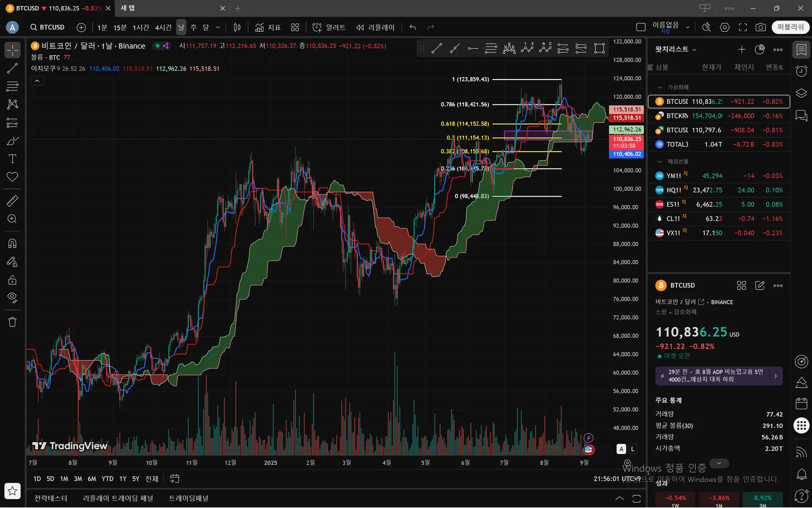Open the 이름없음 layout dropdown arrow
The width and height of the screenshot is (812, 508).
pyautogui.click(x=688, y=27)
